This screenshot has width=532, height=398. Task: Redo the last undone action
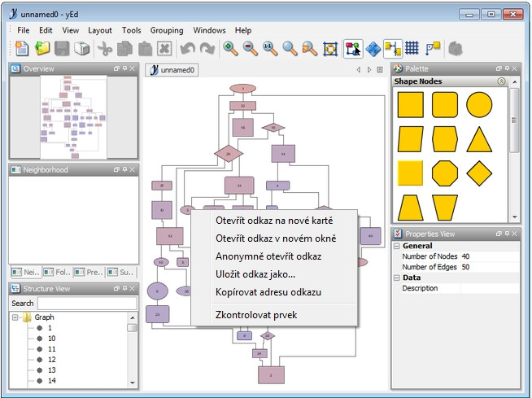(x=207, y=49)
